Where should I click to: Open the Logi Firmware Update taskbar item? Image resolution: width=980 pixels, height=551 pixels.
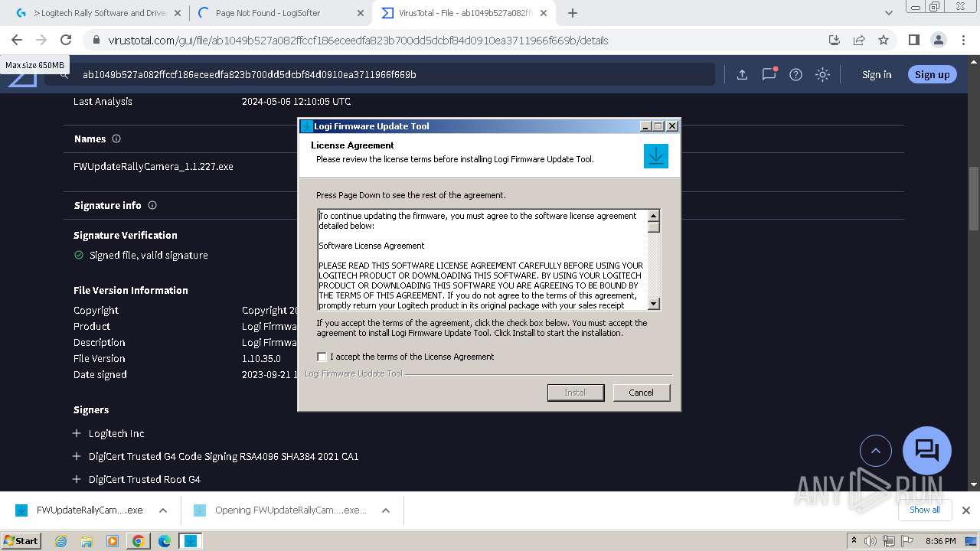pos(190,541)
